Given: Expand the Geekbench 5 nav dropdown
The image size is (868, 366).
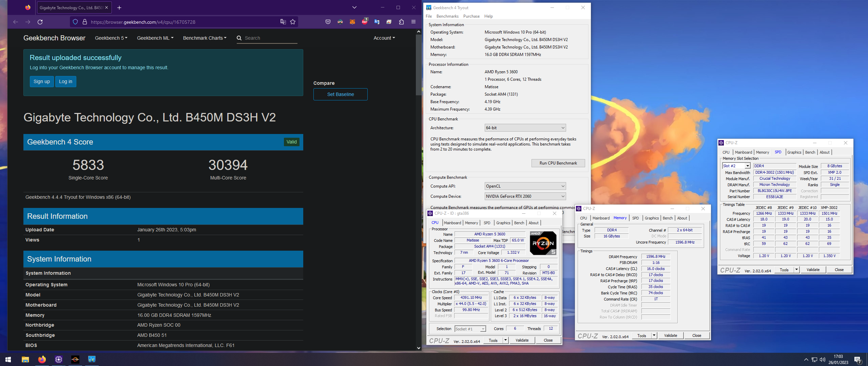Looking at the screenshot, I should click(111, 38).
